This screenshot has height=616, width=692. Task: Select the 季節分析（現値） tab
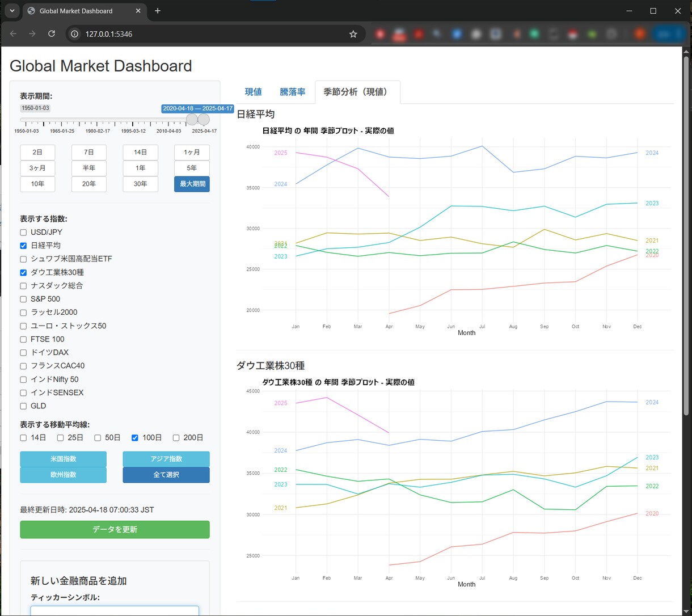[357, 92]
